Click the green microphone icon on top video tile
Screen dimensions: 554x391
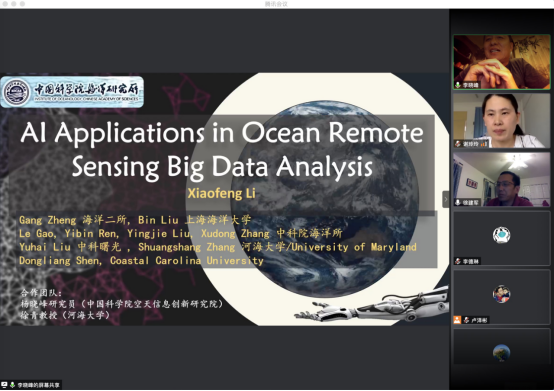[x=458, y=85]
